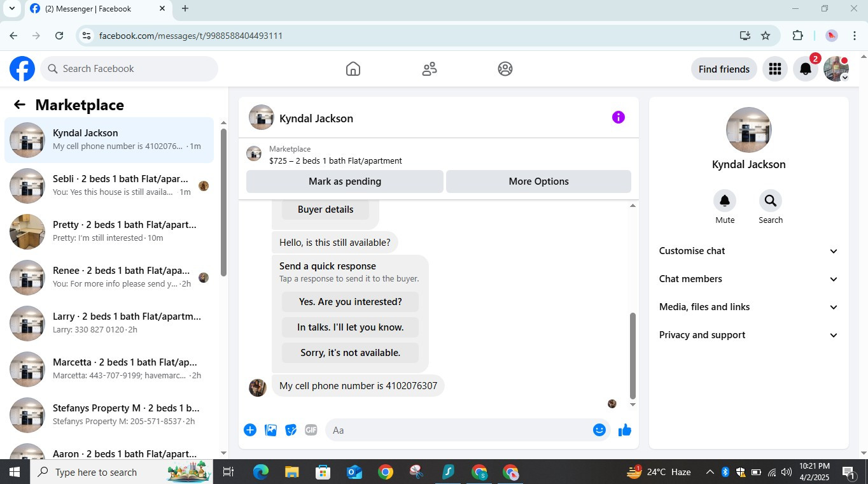Click the chat messages scrollbar thumb
Viewport: 868px width, 484px height.
coord(633,355)
